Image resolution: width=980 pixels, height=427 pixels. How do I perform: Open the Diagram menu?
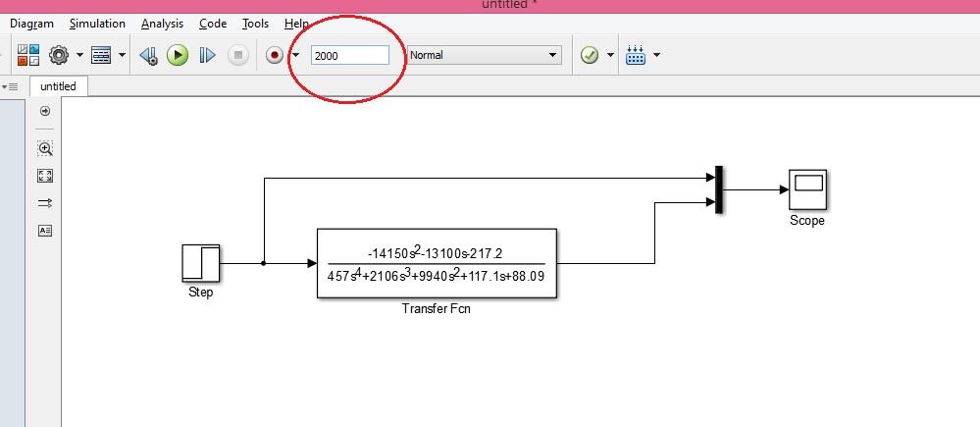point(31,24)
